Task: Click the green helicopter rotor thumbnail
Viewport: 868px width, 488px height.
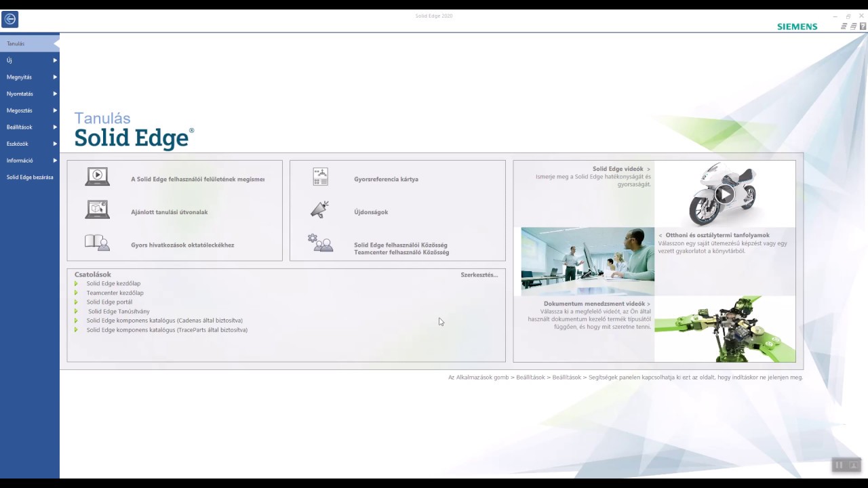Action: click(x=725, y=329)
